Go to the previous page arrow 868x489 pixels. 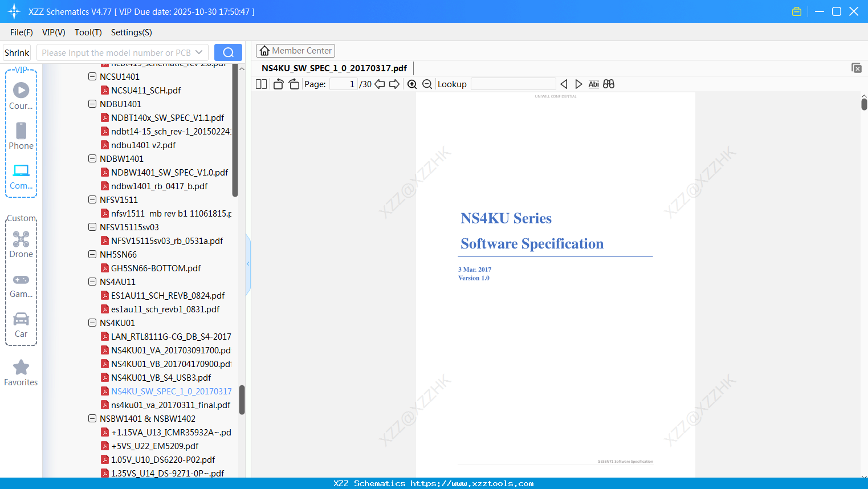pyautogui.click(x=380, y=84)
